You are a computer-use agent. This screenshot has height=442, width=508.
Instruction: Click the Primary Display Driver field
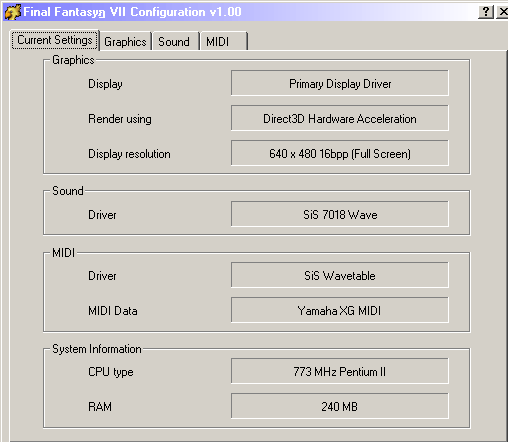(340, 83)
